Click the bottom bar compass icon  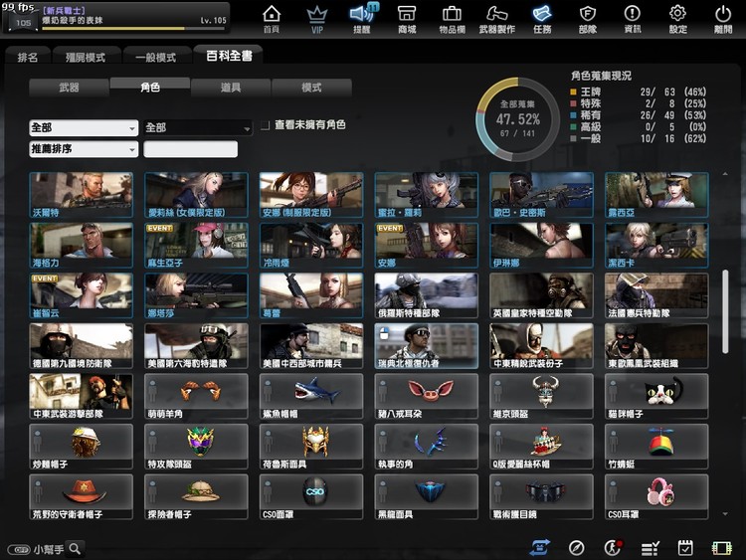(x=576, y=548)
